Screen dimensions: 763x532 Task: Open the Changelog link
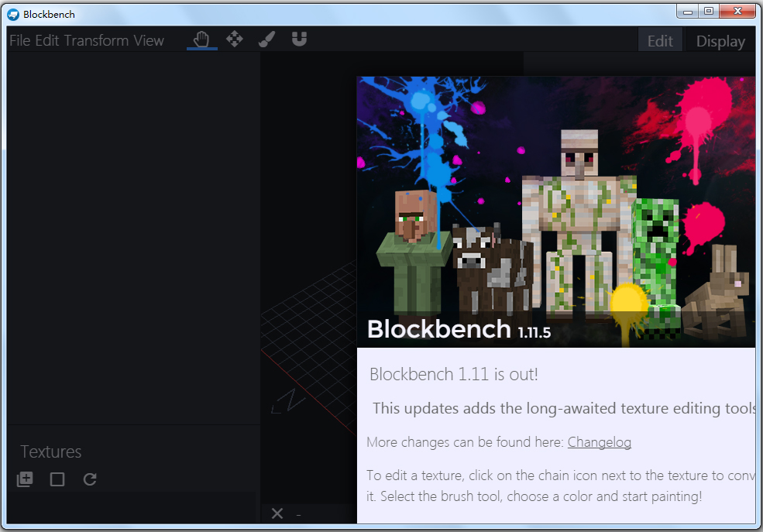(x=599, y=442)
